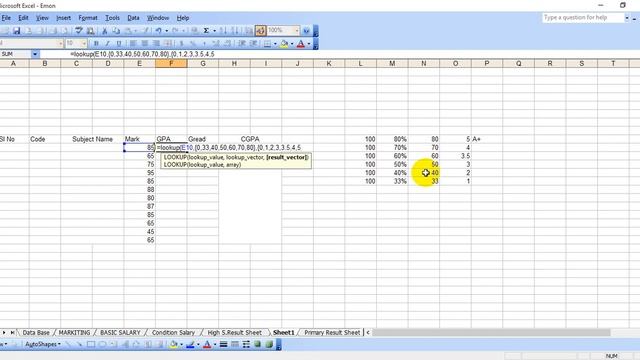Open the Undo history dropdown arrow
The image size is (640, 360).
pyautogui.click(x=167, y=31)
